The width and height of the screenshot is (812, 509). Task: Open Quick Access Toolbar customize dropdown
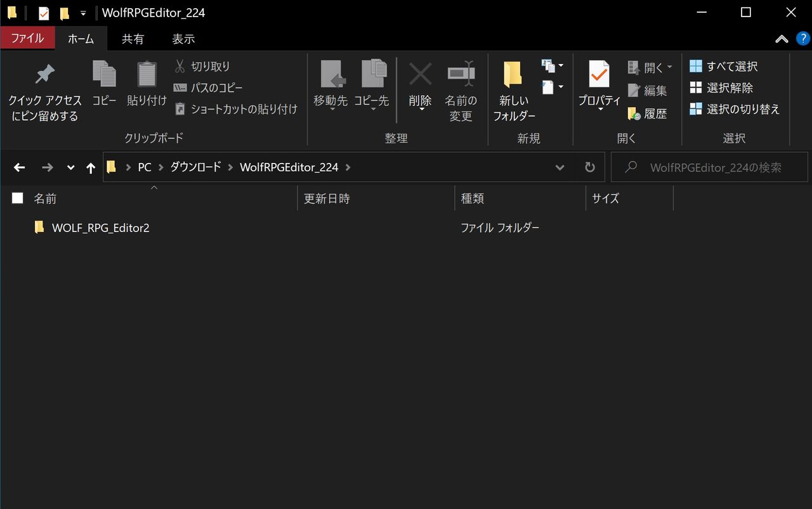pos(83,13)
